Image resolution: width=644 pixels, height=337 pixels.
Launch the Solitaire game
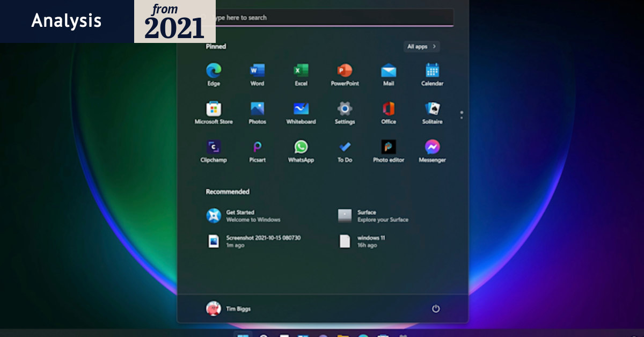[432, 113]
